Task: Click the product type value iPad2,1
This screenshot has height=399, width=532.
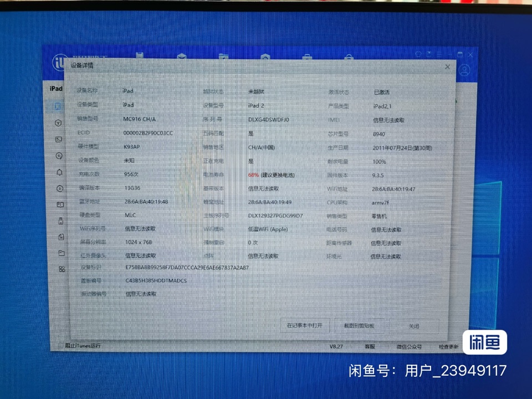Action: pos(382,106)
